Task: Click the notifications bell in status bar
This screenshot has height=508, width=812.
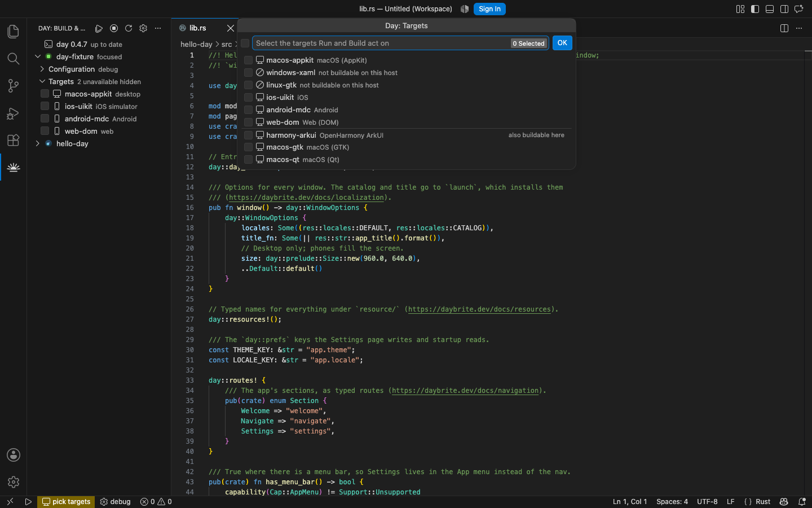Action: [x=802, y=502]
